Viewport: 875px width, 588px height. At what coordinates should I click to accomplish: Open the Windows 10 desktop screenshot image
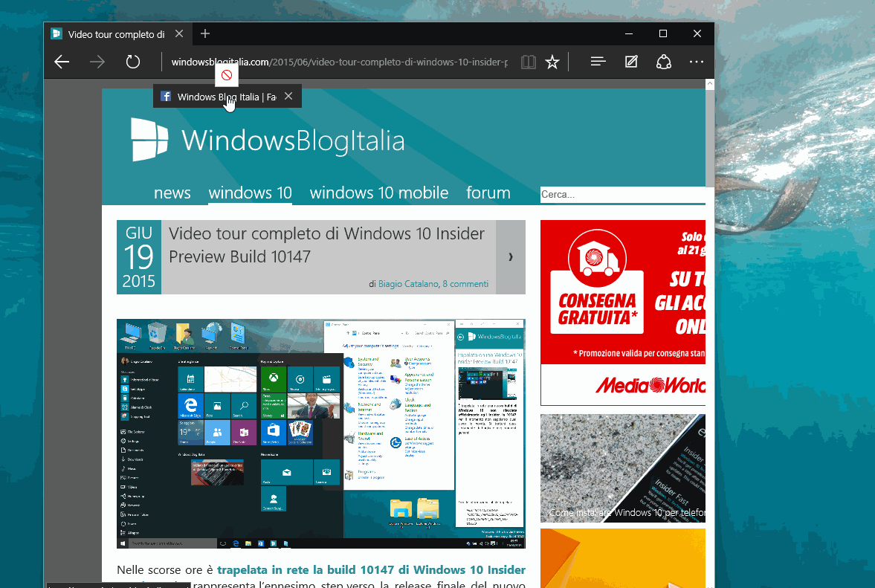click(321, 434)
